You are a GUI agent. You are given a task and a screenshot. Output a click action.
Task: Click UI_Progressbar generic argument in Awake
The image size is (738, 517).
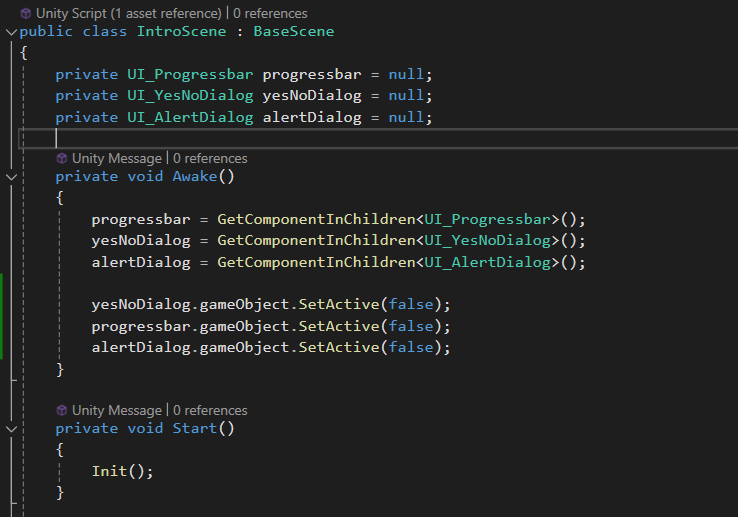tap(488, 219)
